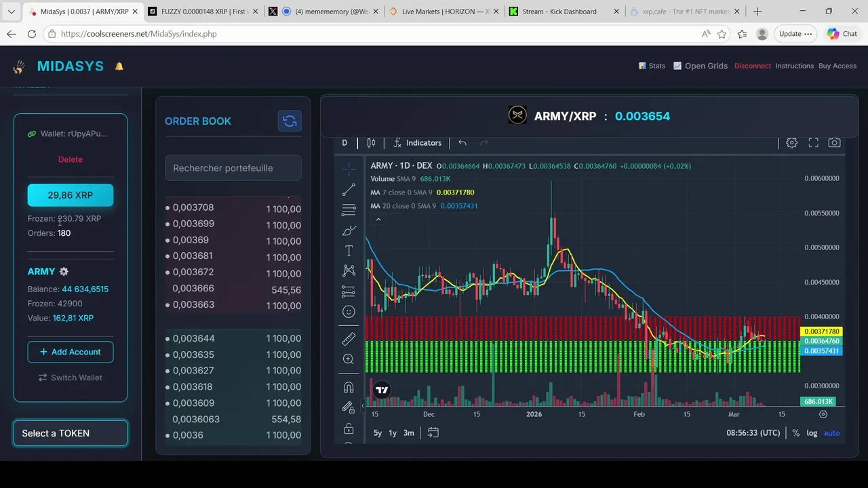Toggle auto price scale
This screenshot has height=488, width=868.
pyautogui.click(x=832, y=433)
